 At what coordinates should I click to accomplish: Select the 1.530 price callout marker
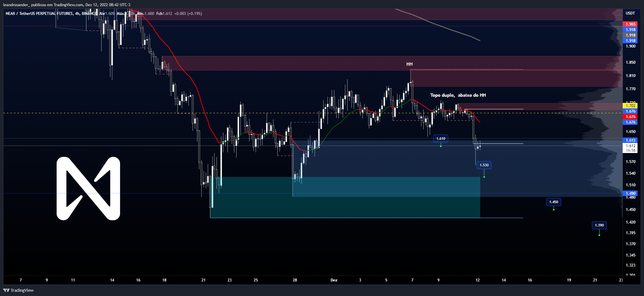point(484,165)
